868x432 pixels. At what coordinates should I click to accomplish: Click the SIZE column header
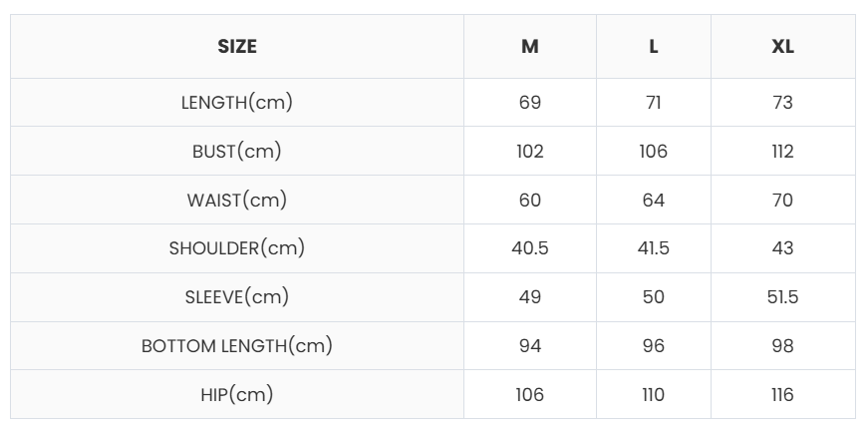(237, 47)
